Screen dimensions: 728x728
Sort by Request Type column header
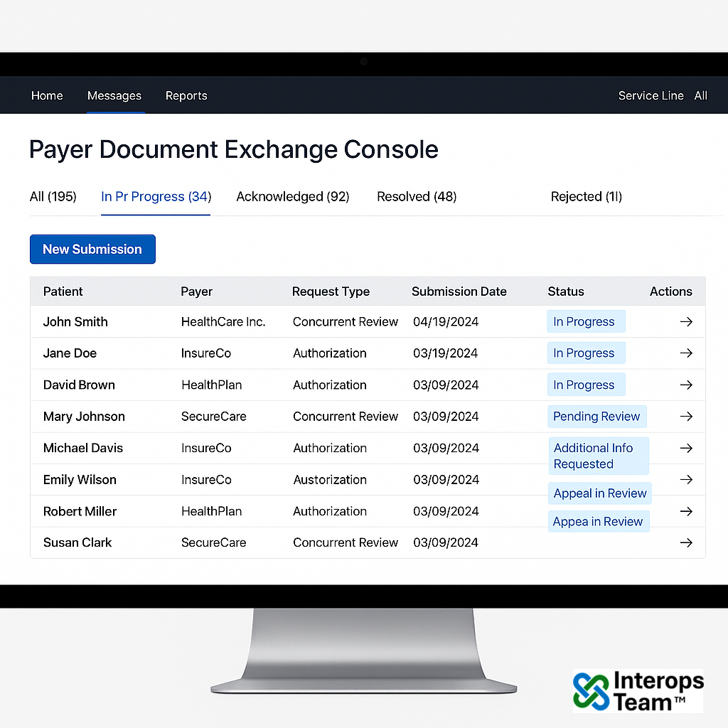pos(331,291)
